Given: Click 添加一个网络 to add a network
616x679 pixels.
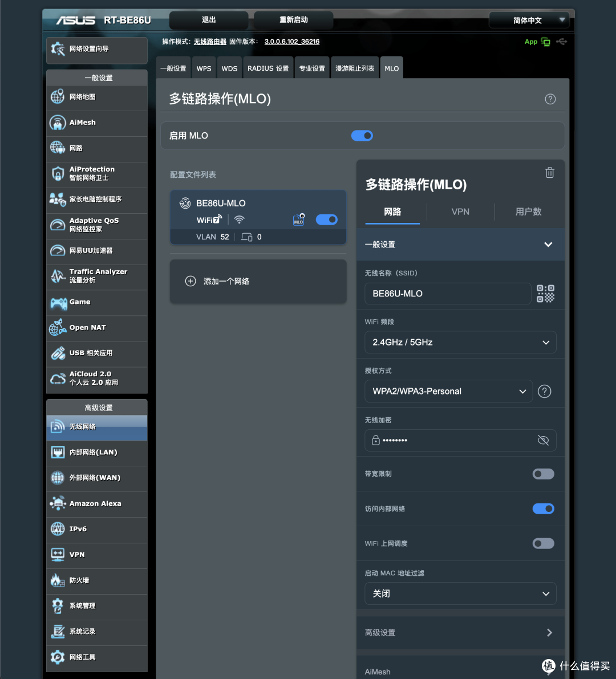Looking at the screenshot, I should pos(258,282).
